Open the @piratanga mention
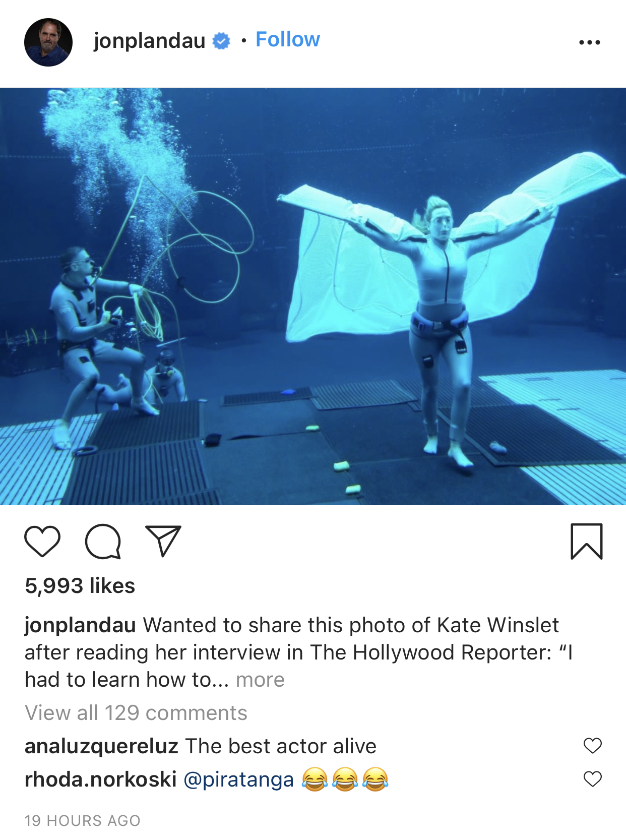Screen dimensions: 626x840 coord(238,779)
